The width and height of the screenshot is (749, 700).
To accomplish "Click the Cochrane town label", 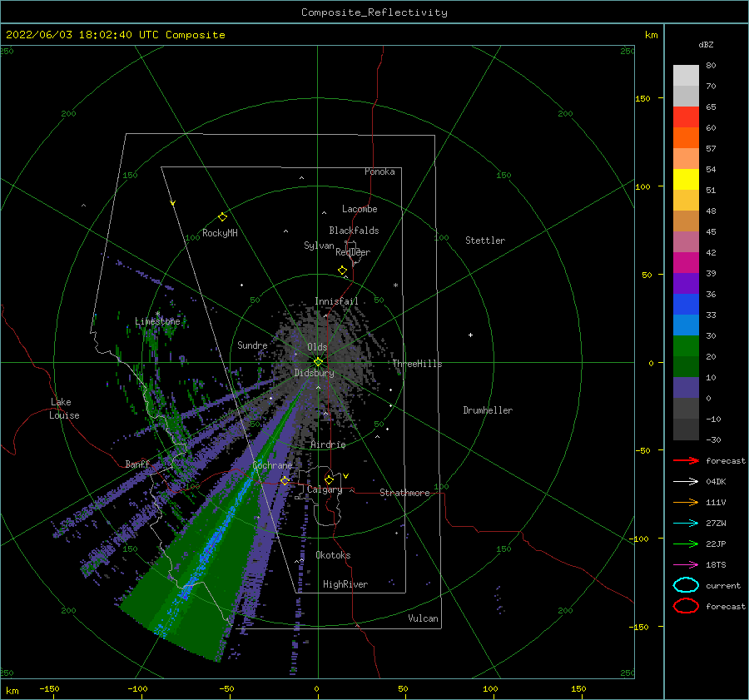I will [x=272, y=465].
